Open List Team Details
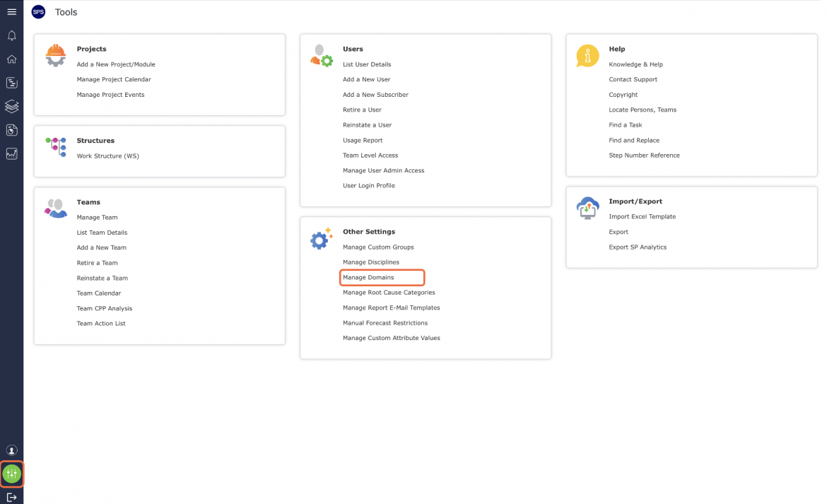The width and height of the screenshot is (827, 504). 102,233
